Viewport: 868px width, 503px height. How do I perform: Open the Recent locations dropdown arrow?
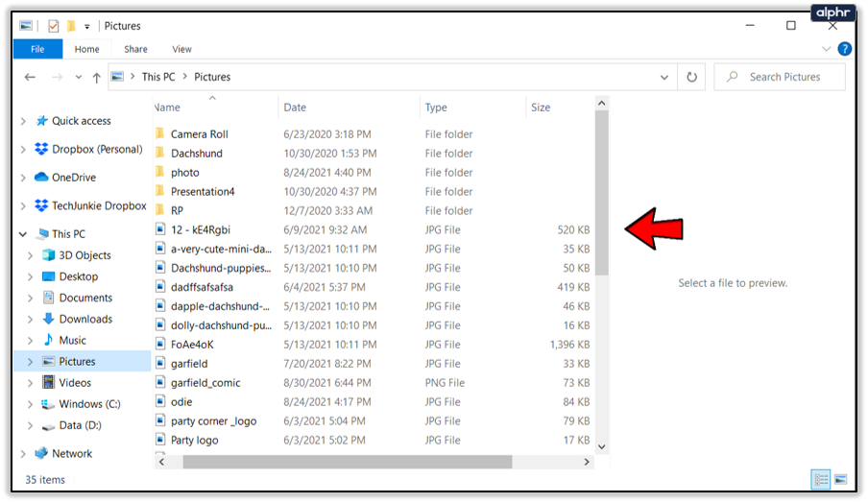(x=79, y=78)
